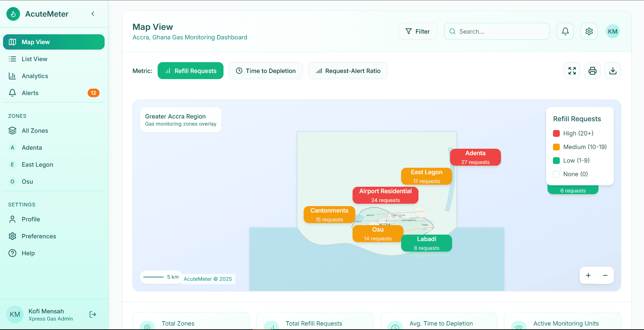Open notifications bell in header
This screenshot has width=644, height=330.
point(565,31)
